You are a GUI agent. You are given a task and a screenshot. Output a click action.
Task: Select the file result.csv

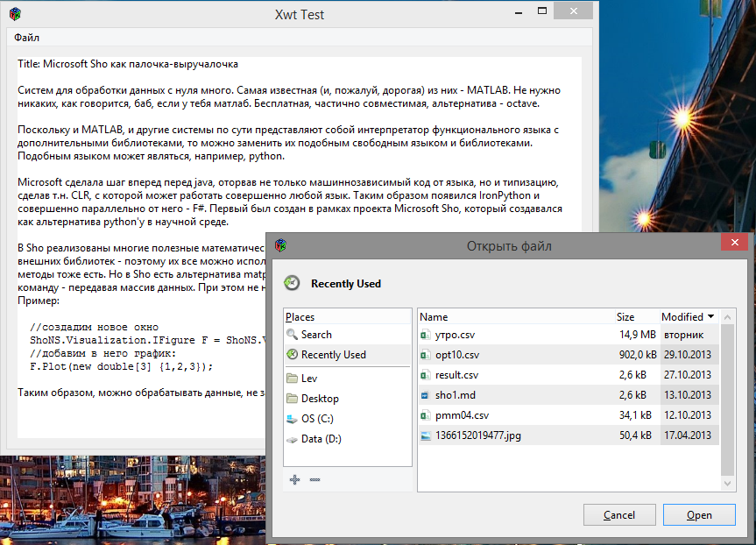click(569, 375)
